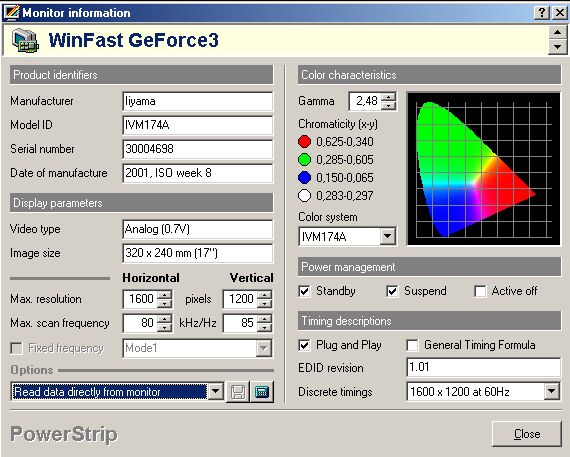Click the blue value 0,150-0,065
570x457 pixels.
tap(345, 178)
